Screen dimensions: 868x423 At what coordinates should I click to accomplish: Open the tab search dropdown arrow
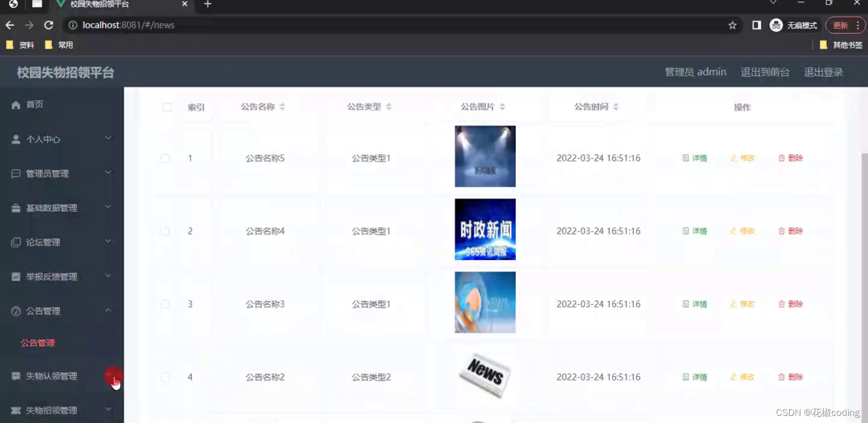click(773, 3)
